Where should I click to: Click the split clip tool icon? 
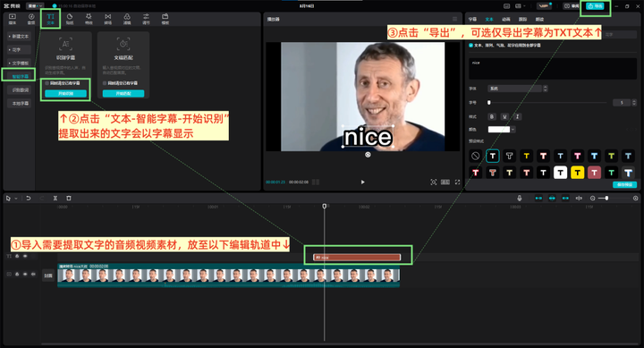(55, 198)
